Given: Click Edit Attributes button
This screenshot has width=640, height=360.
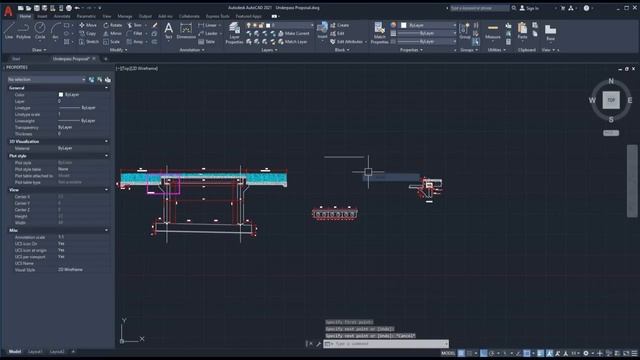Looking at the screenshot, I should pyautogui.click(x=348, y=42).
